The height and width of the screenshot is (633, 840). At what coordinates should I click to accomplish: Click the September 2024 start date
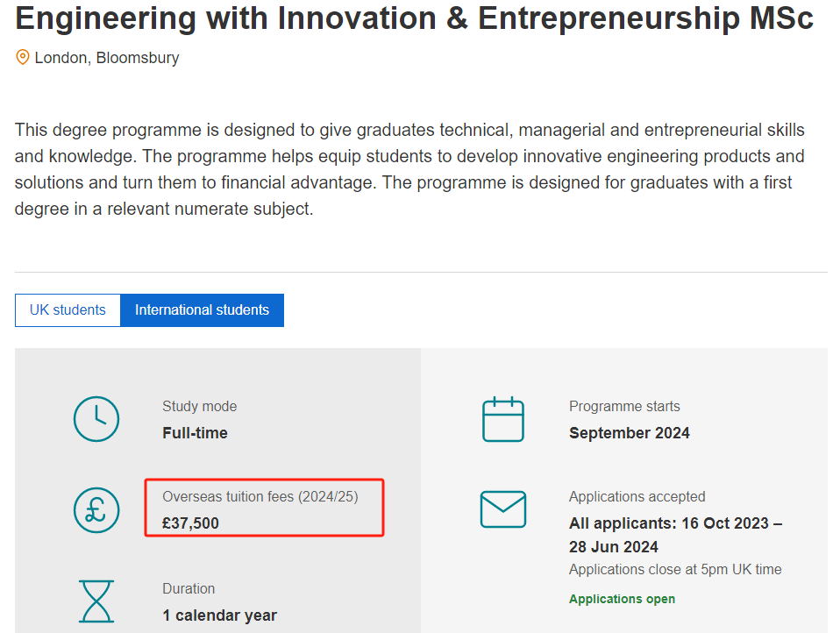pyautogui.click(x=630, y=433)
